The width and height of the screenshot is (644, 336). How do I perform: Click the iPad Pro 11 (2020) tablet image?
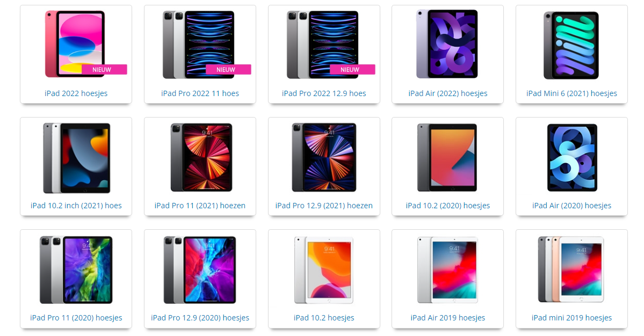(76, 269)
